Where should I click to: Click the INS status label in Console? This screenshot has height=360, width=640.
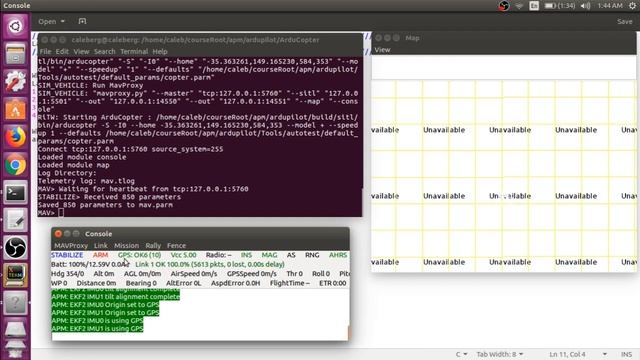tap(246, 255)
